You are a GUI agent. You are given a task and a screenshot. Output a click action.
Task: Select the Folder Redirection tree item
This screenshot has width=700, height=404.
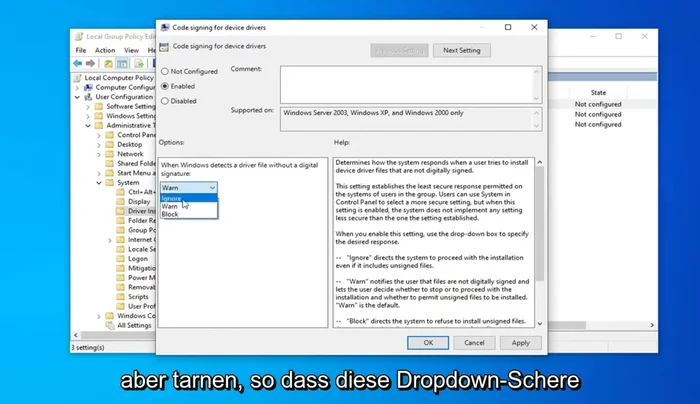pos(142,221)
